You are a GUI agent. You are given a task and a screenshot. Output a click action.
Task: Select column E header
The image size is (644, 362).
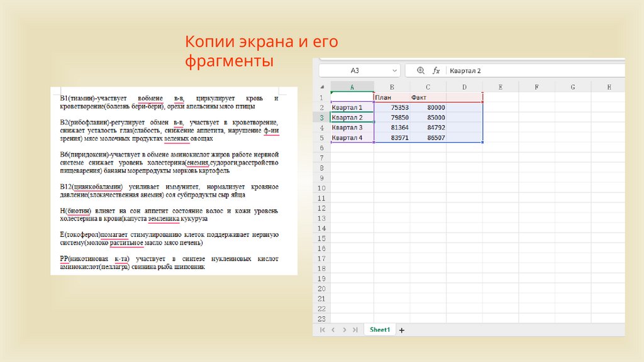point(500,87)
